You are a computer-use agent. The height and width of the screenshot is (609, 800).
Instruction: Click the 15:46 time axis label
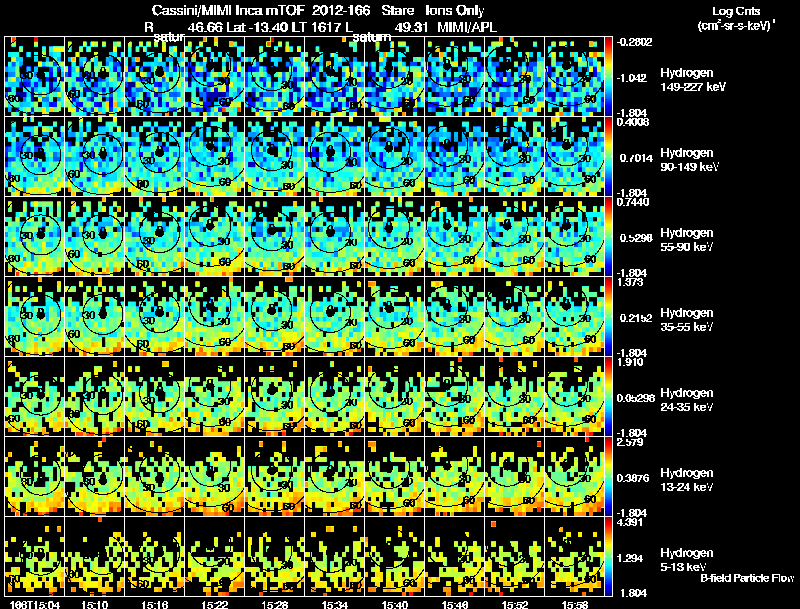(455, 605)
